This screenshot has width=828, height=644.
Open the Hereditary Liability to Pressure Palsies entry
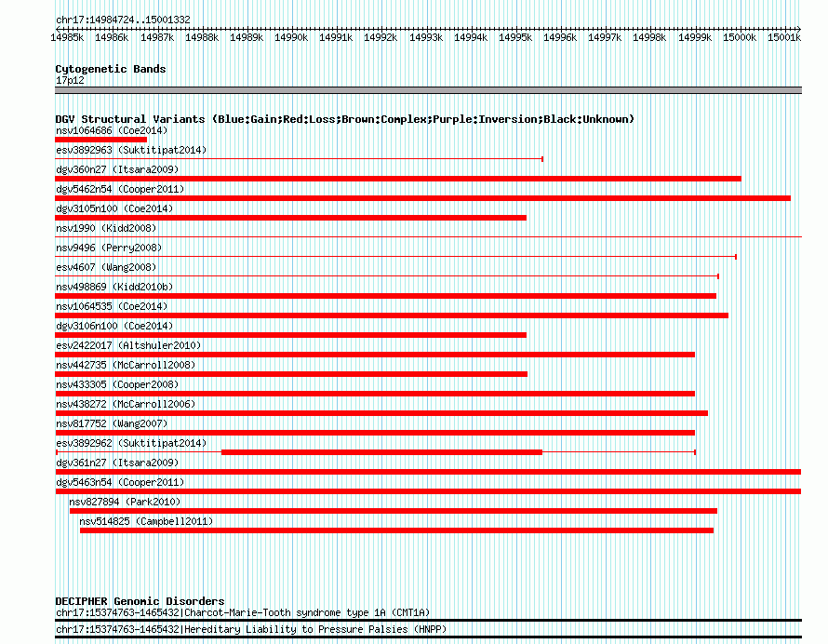[251, 629]
